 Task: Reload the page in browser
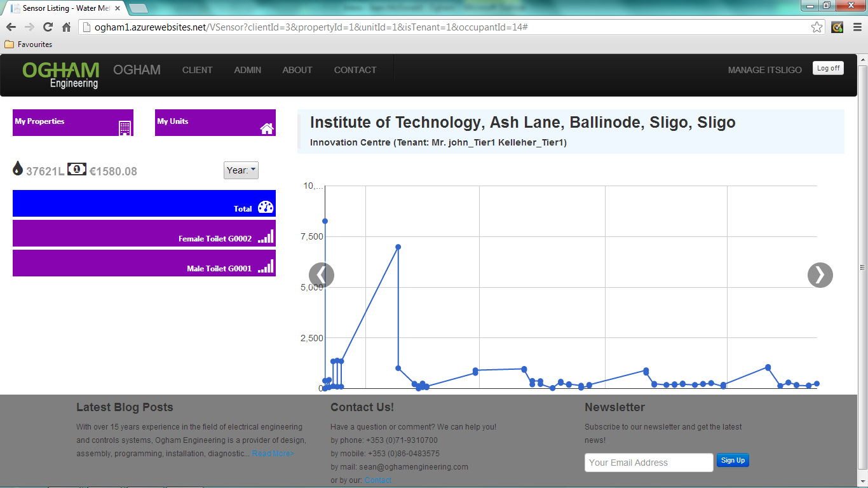[x=48, y=27]
